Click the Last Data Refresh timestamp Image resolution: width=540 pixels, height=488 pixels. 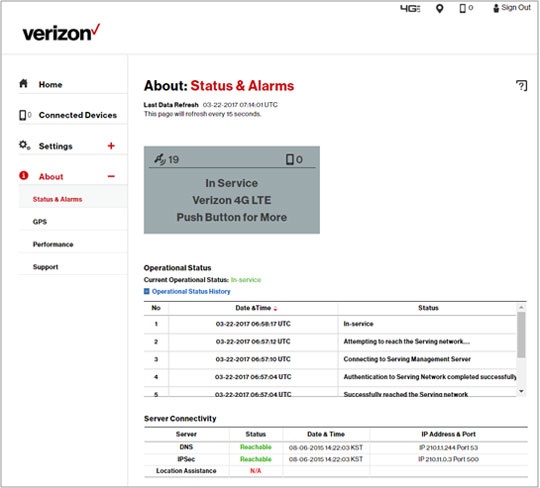click(240, 105)
